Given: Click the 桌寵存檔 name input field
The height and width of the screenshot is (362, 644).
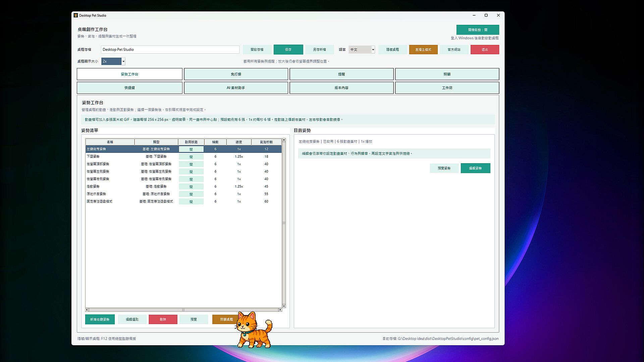Looking at the screenshot, I should click(170, 50).
